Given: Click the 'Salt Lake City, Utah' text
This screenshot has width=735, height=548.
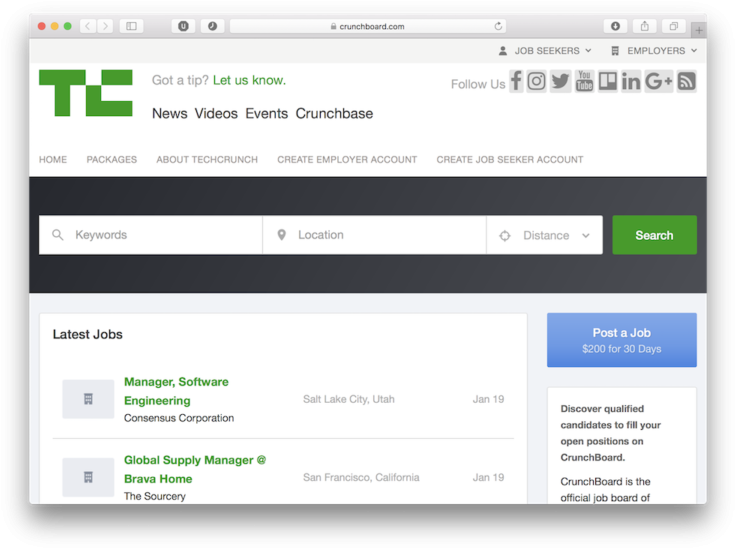Looking at the screenshot, I should [x=349, y=399].
